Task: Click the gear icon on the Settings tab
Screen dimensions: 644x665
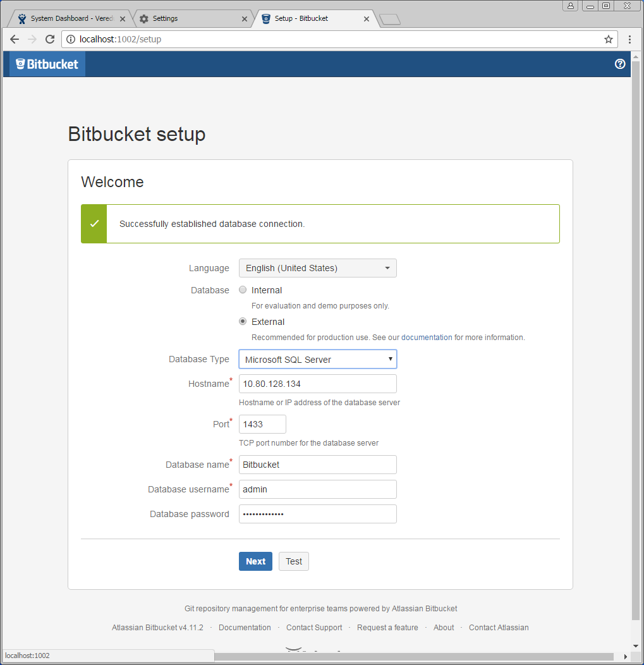Action: click(x=143, y=18)
